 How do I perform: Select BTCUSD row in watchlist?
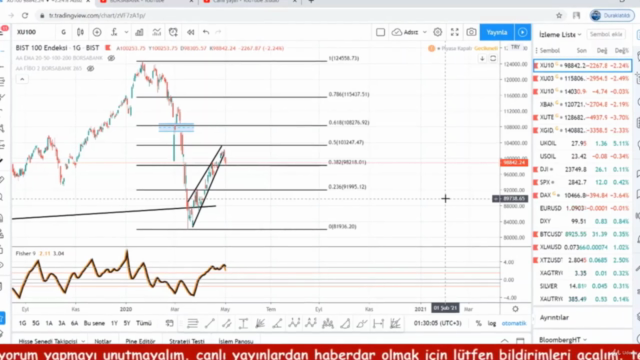click(x=582, y=234)
